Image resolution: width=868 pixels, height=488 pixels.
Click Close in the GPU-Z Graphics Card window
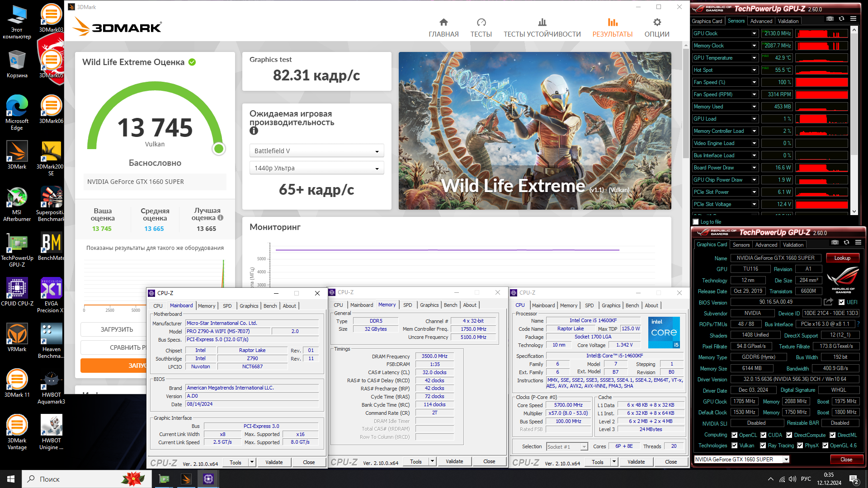(846, 460)
